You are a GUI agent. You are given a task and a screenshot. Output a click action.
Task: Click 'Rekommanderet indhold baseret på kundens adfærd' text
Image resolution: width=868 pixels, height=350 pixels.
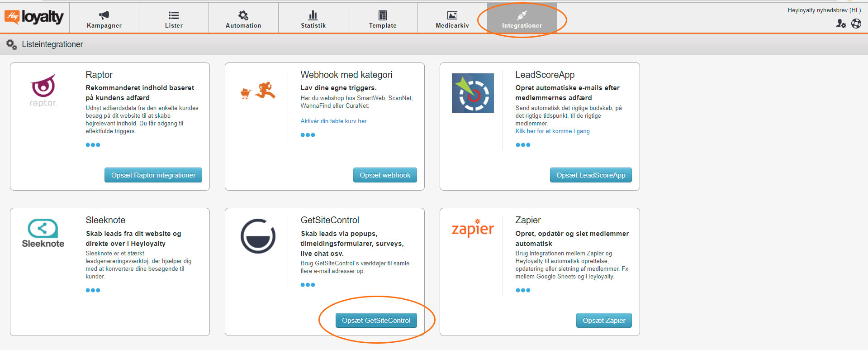(140, 93)
